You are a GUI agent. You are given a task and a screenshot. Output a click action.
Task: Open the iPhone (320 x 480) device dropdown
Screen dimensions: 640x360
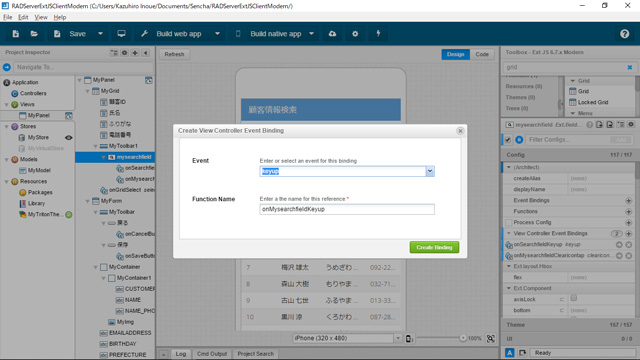[398, 338]
